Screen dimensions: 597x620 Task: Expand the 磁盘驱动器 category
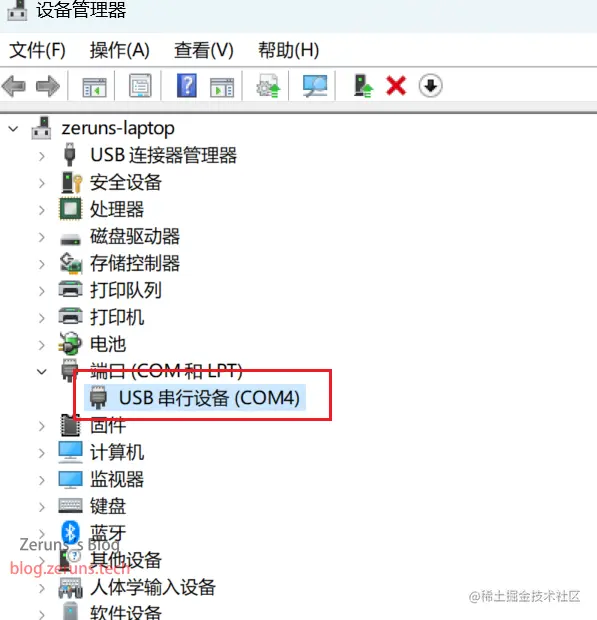point(42,237)
